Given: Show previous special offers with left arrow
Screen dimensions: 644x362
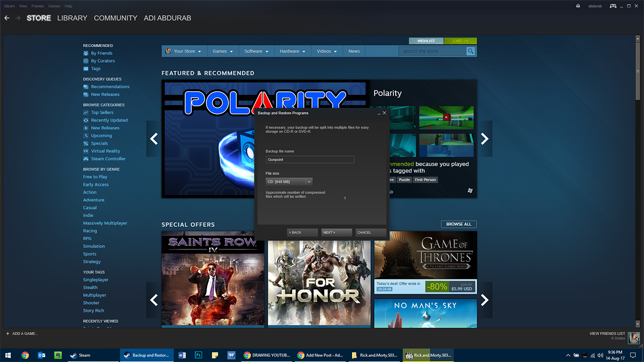Looking at the screenshot, I should coord(153,300).
